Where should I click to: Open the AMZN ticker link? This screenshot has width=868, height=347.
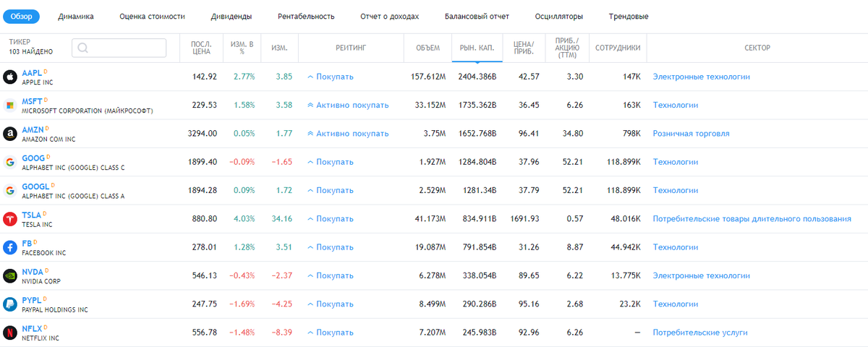point(33,130)
